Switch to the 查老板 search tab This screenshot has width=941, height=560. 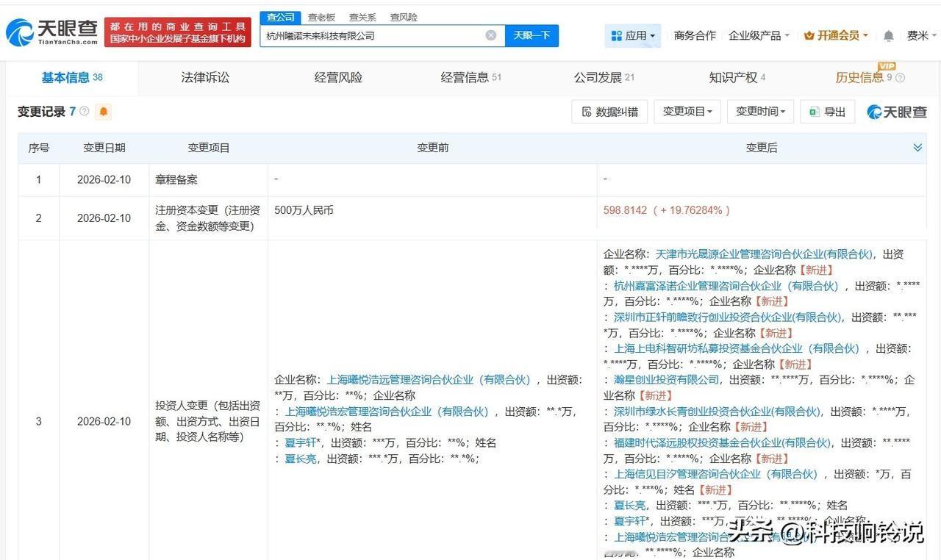coord(321,17)
